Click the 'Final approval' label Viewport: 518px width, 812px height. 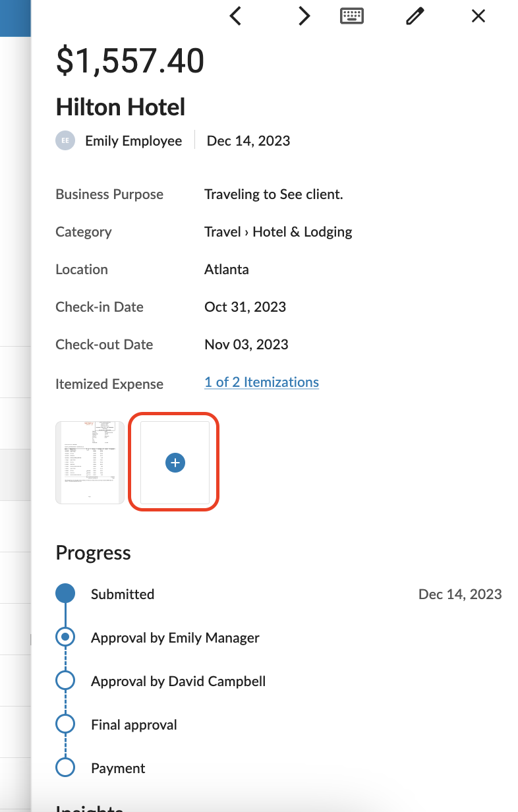(134, 725)
